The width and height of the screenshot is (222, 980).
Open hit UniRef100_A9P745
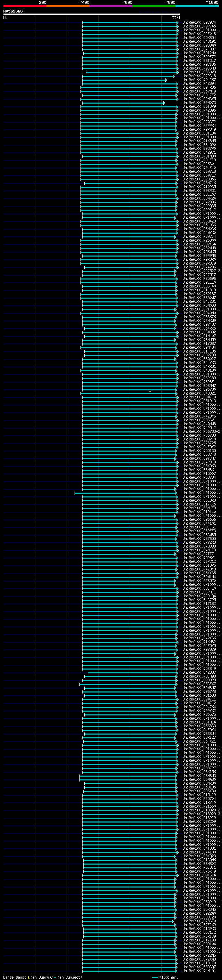click(199, 26)
